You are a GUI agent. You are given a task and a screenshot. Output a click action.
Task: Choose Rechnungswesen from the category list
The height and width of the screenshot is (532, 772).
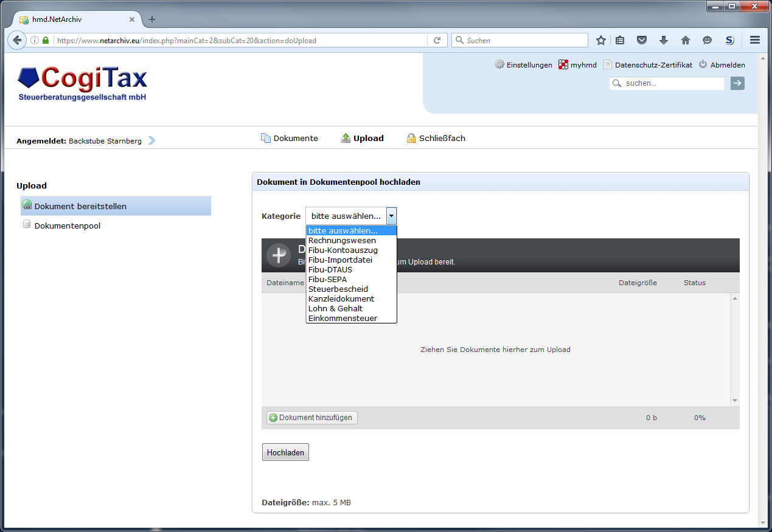coord(341,240)
